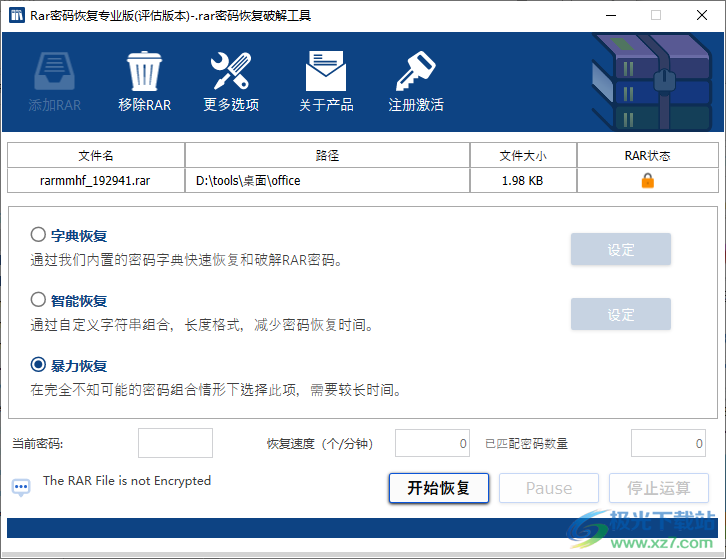Minimize the window
The image size is (726, 559).
tap(611, 15)
